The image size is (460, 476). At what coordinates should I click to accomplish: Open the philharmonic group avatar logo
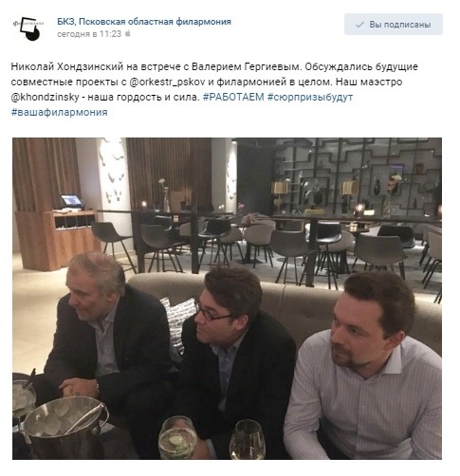coord(27,28)
